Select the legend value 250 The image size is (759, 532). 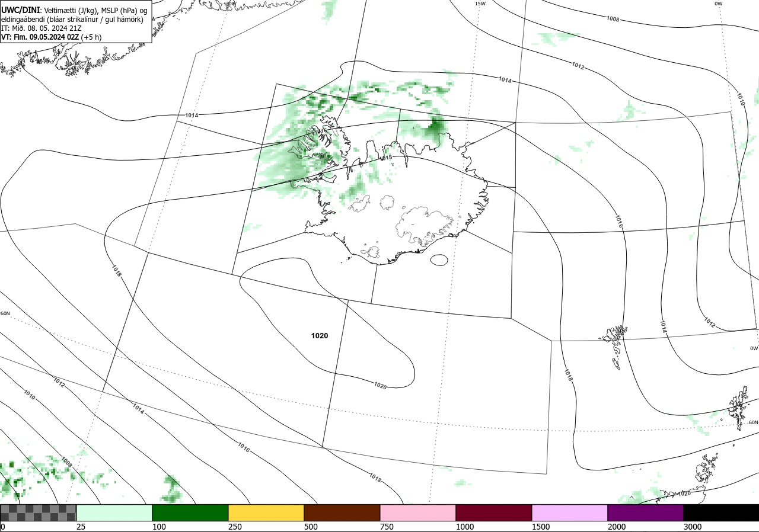tap(235, 527)
